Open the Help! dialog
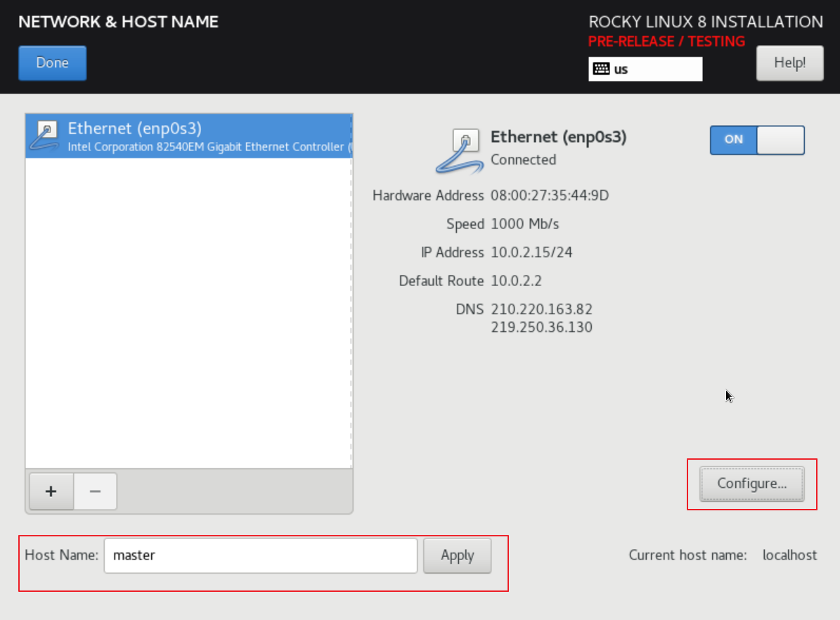 [789, 63]
